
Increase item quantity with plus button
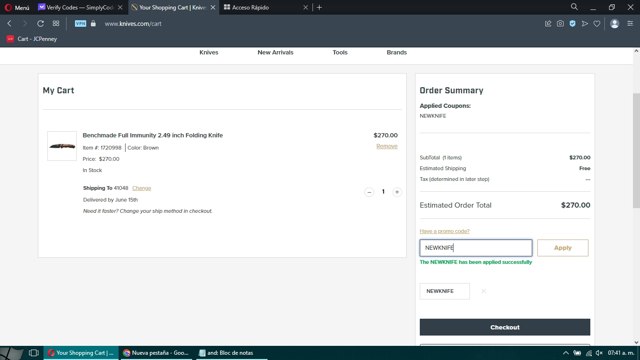(x=397, y=192)
